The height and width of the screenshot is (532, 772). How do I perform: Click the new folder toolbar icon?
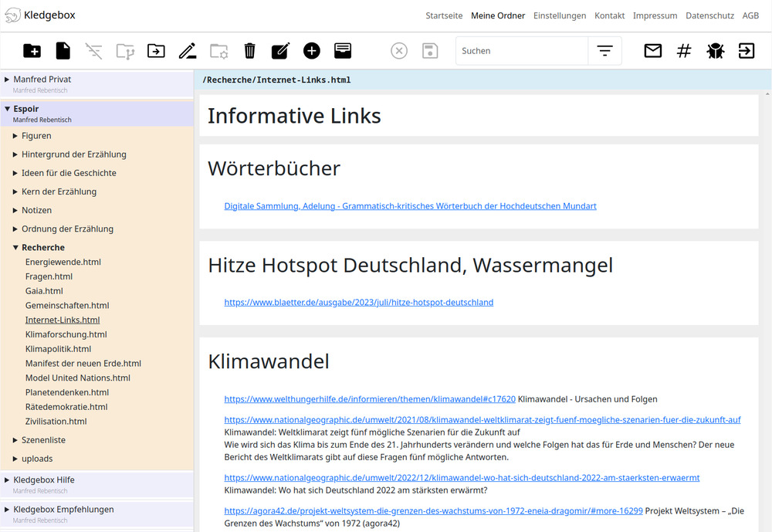click(x=32, y=51)
